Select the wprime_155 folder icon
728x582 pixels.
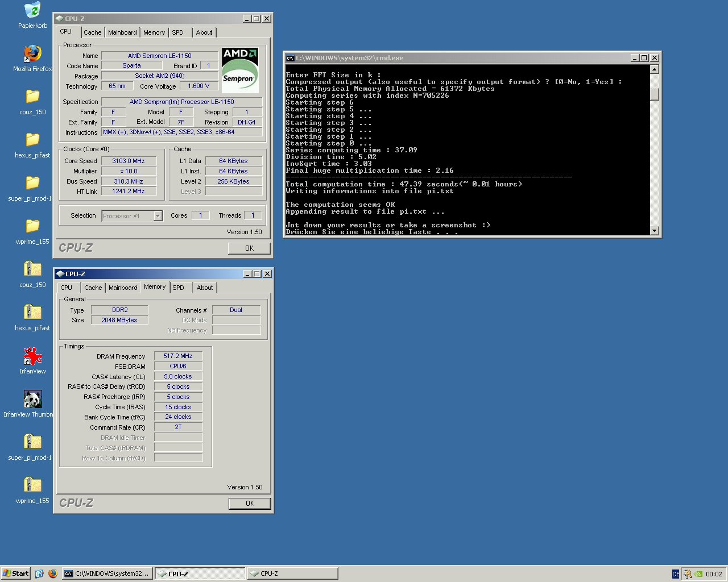point(32,226)
